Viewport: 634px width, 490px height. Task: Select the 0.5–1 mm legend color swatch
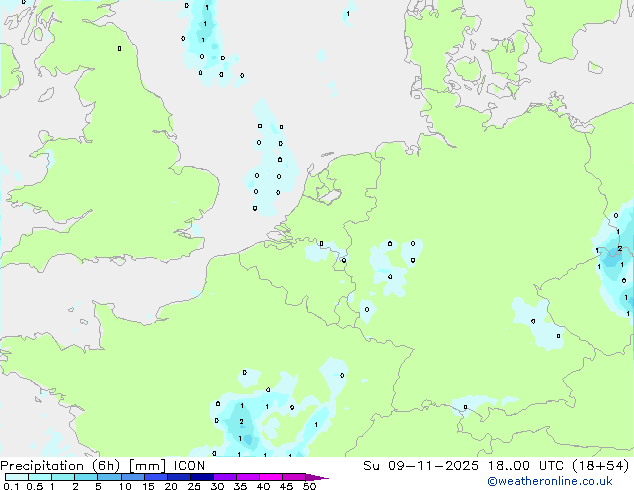[x=40, y=477]
